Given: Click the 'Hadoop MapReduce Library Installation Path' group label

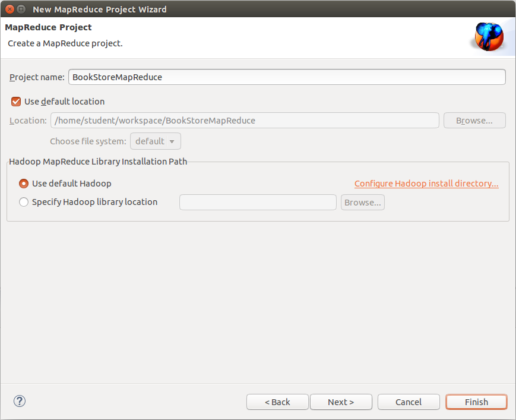Looking at the screenshot, I should 98,162.
